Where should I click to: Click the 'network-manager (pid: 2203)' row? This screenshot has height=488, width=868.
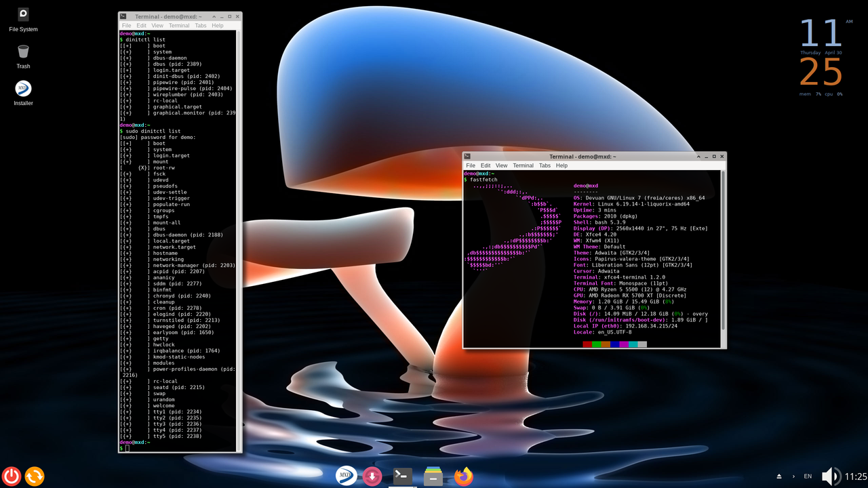point(177,266)
